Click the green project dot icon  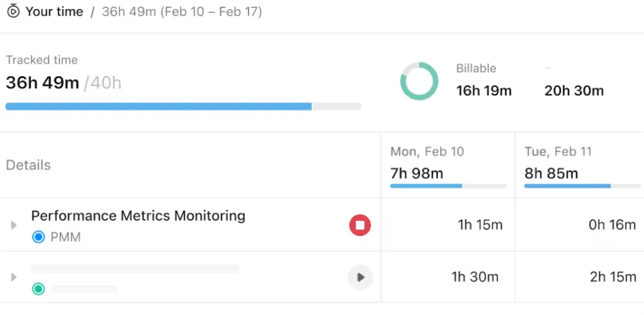38,289
